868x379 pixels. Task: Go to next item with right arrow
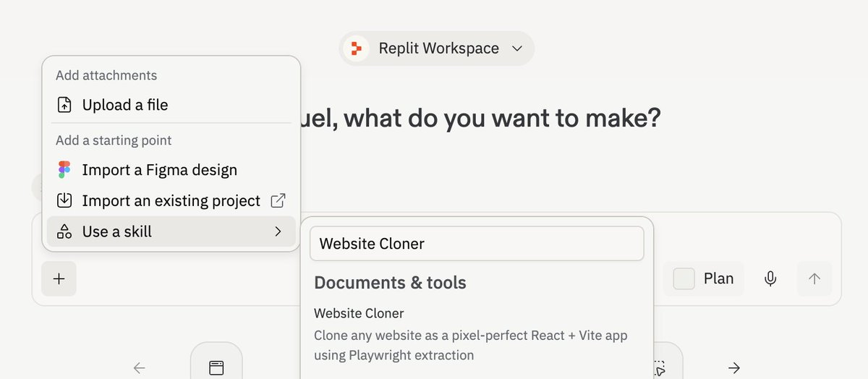[734, 367]
